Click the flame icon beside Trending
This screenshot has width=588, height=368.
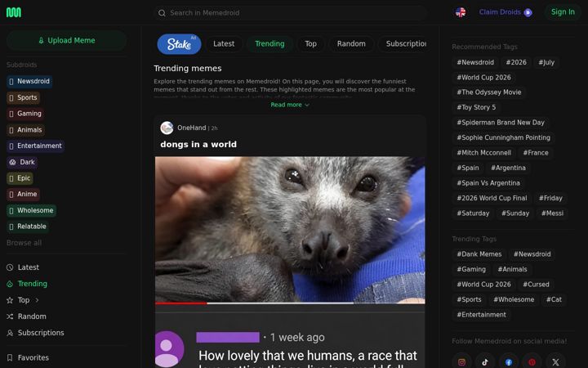(10, 284)
